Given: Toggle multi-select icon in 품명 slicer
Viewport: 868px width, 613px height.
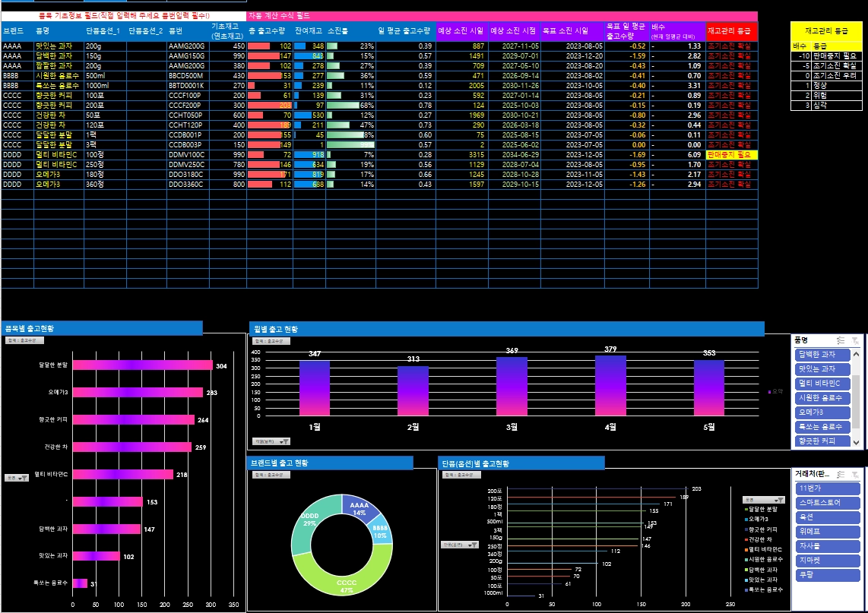Looking at the screenshot, I should click(841, 340).
